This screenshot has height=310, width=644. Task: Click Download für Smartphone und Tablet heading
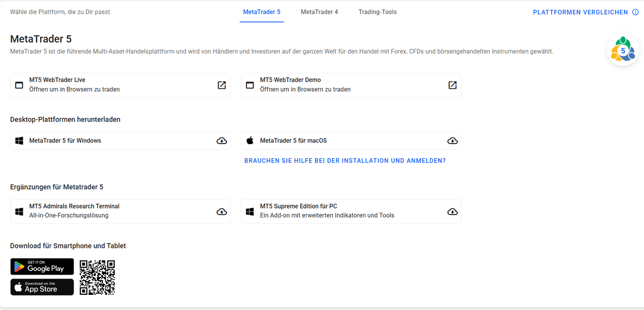(68, 246)
